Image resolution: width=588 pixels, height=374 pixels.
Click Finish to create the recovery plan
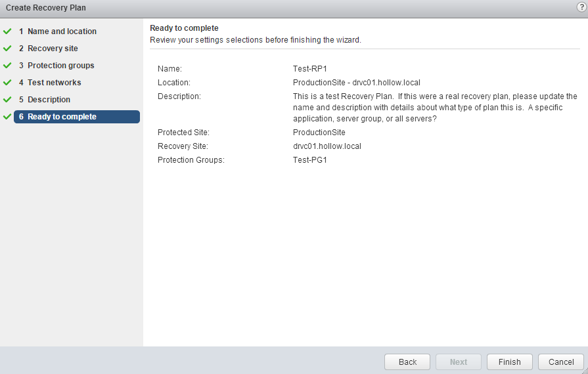point(509,362)
